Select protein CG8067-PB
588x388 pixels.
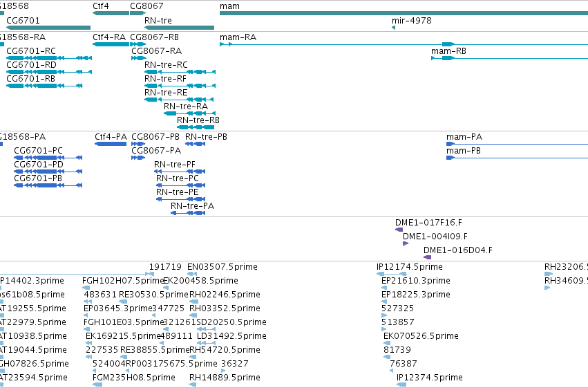pos(155,136)
